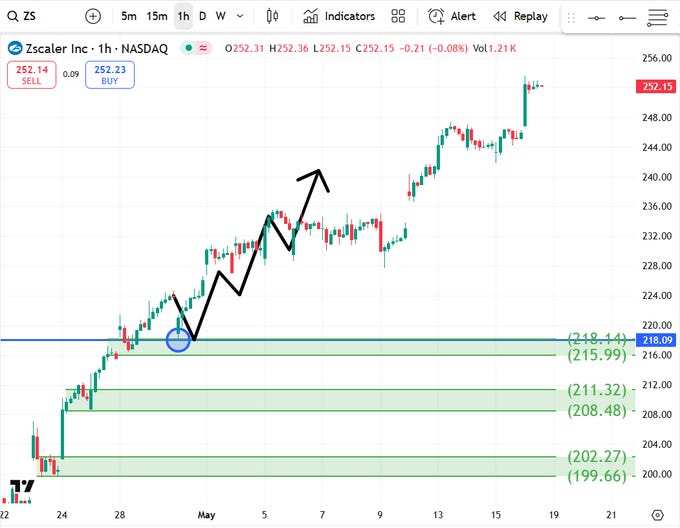Open the multi-line drawing tool icon
This screenshot has height=528, width=680.
pyautogui.click(x=658, y=18)
